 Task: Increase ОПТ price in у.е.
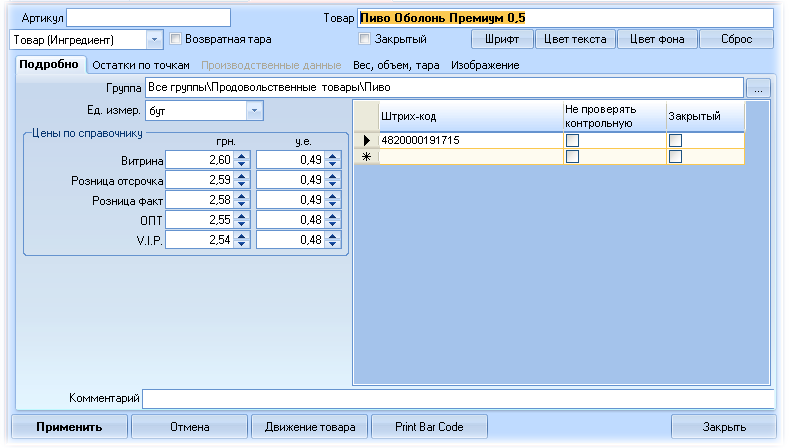tap(333, 216)
